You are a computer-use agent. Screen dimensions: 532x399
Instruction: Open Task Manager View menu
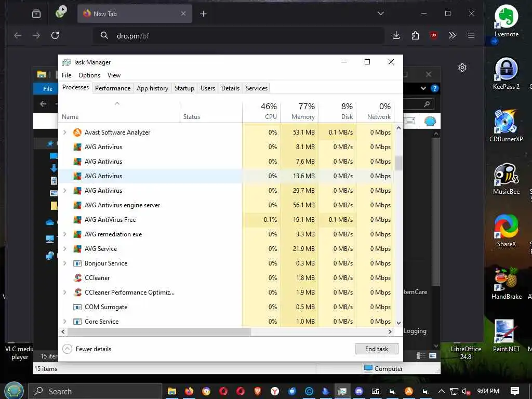tap(114, 75)
